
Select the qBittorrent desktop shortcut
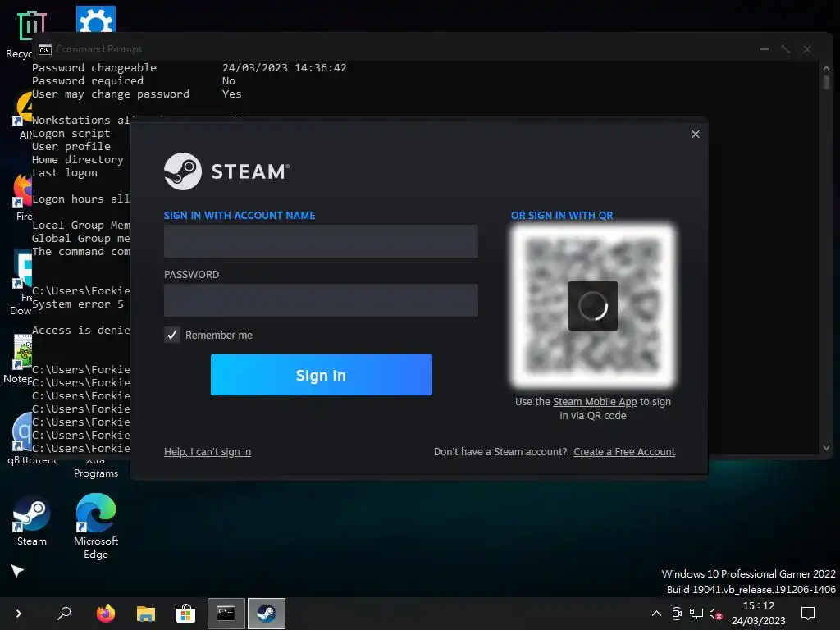point(22,438)
